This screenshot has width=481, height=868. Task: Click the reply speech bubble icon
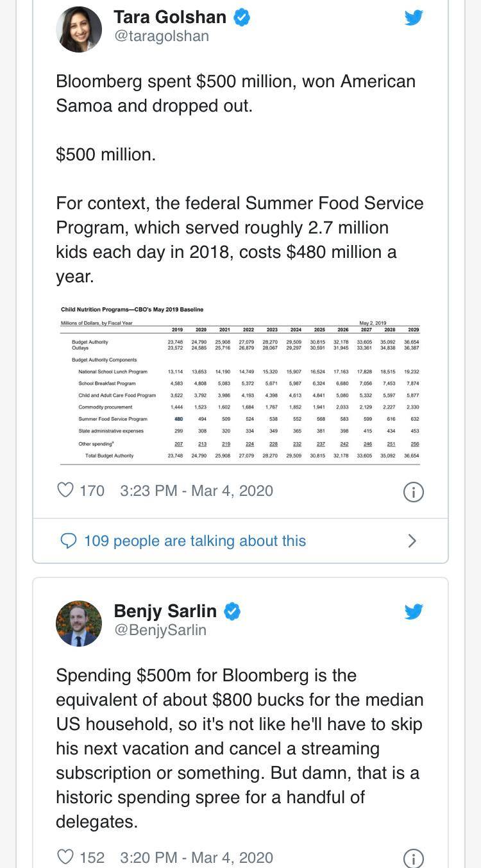[67, 541]
